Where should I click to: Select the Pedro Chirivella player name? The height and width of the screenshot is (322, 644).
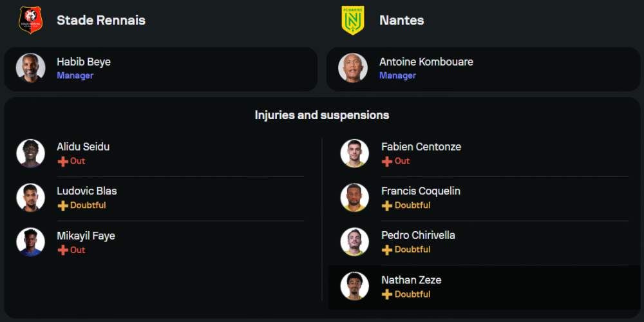pos(418,235)
